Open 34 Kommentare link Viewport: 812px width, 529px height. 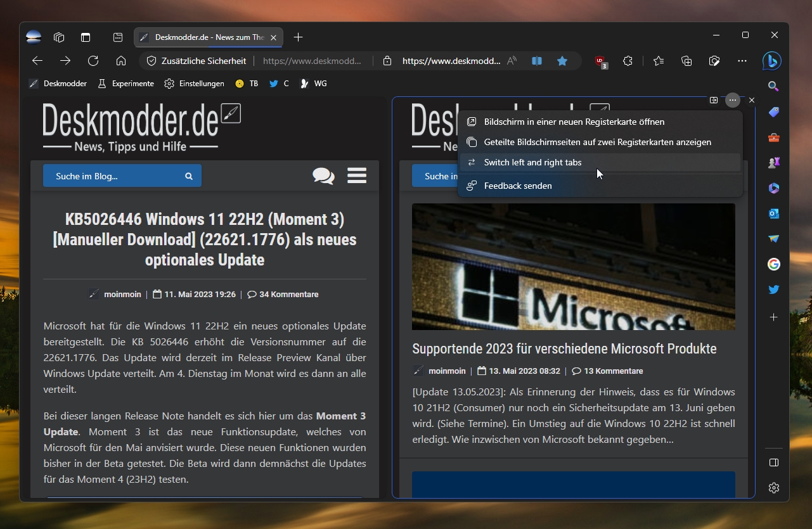click(283, 295)
